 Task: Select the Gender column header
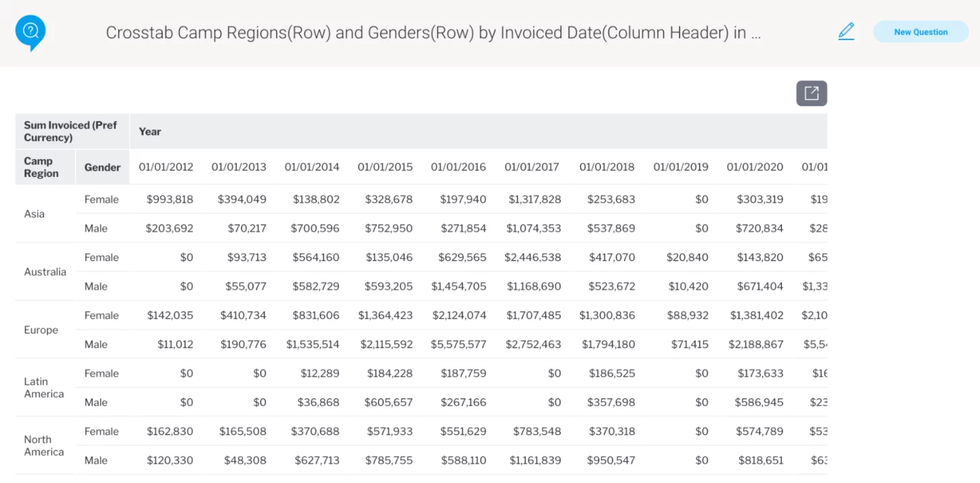102,167
